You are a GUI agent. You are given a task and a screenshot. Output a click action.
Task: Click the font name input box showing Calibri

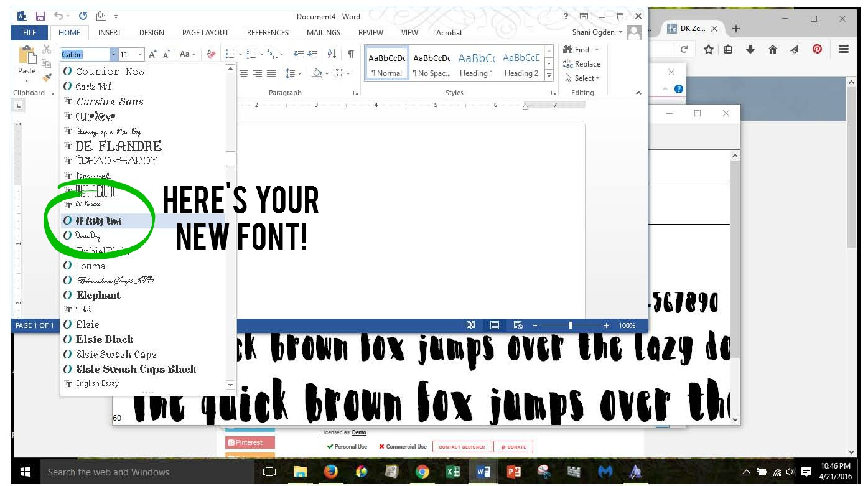point(85,55)
